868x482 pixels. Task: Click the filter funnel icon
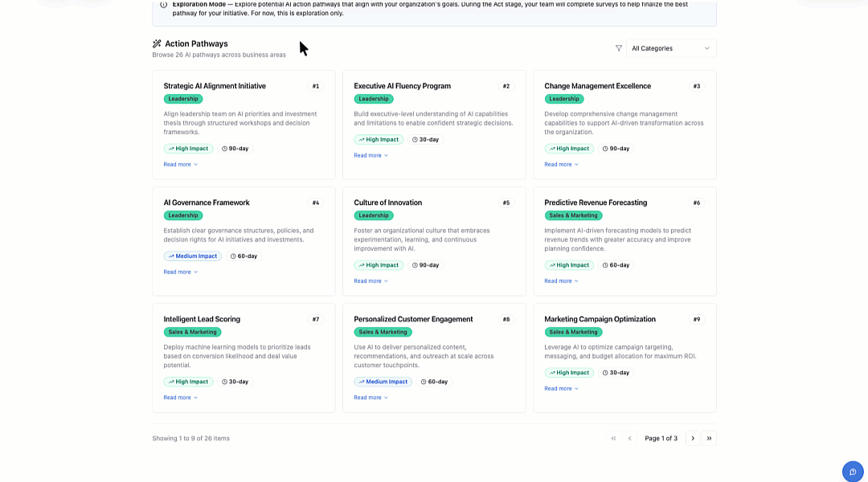pyautogui.click(x=619, y=48)
